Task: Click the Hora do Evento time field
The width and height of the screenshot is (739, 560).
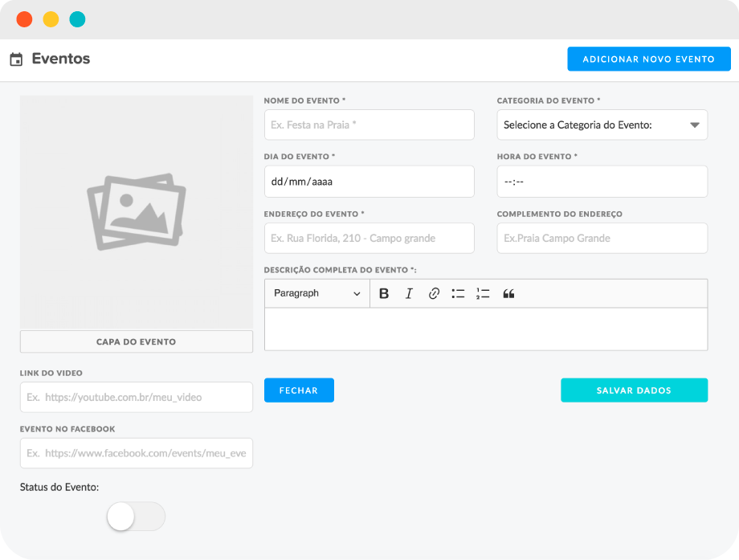Action: pos(602,182)
